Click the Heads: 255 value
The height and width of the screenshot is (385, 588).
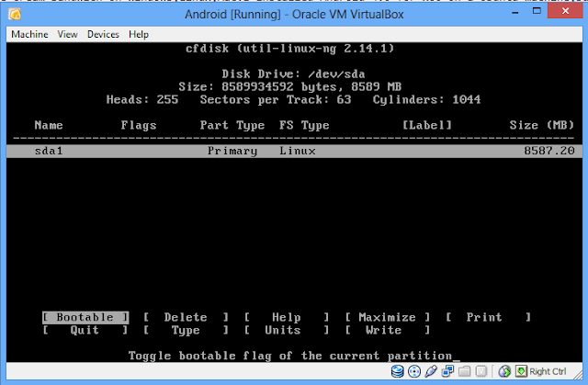tap(142, 100)
